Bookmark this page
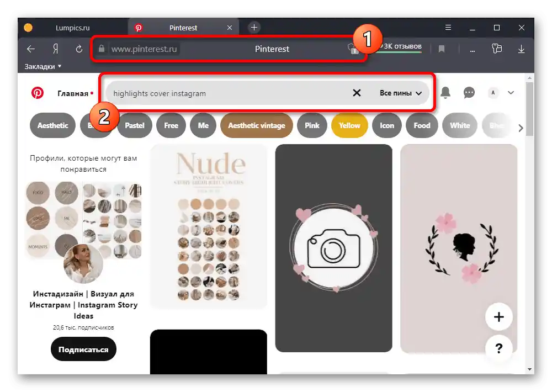The image size is (552, 392). [442, 49]
